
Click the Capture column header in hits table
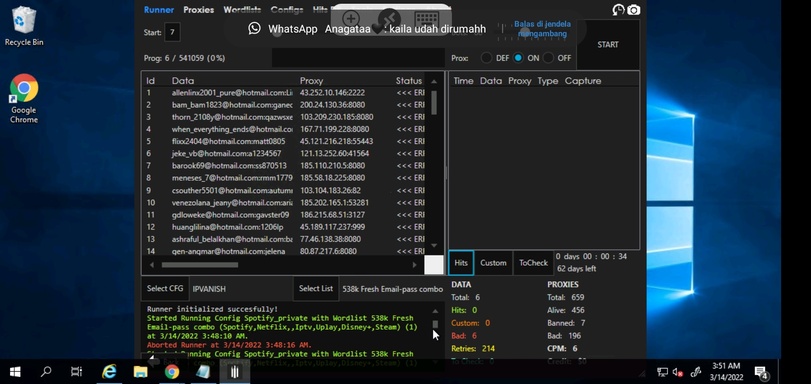pyautogui.click(x=583, y=81)
